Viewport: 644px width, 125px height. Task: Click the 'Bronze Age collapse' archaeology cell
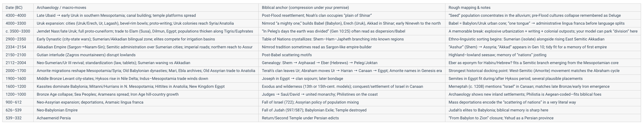click(146, 94)
